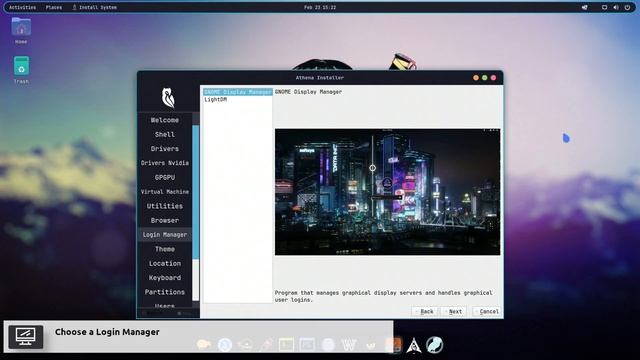
Task: Switch to the Drivers step
Action: click(164, 149)
